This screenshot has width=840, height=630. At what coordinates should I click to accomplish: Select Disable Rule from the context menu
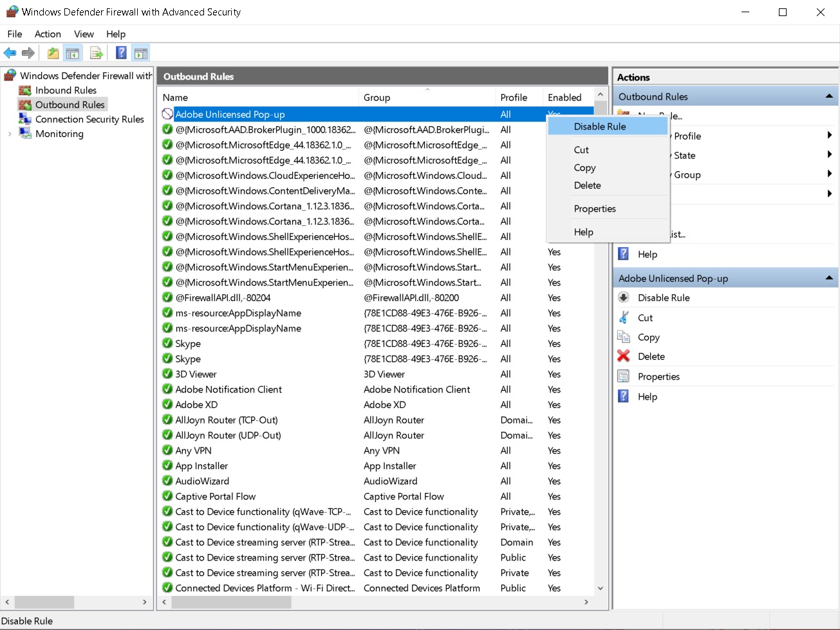pos(599,126)
